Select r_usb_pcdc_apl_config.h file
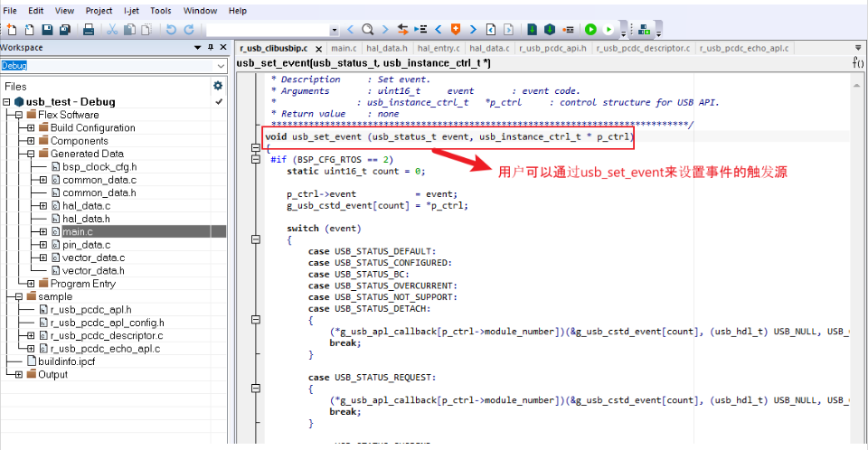Screen dimensions: 868x450 [107, 323]
